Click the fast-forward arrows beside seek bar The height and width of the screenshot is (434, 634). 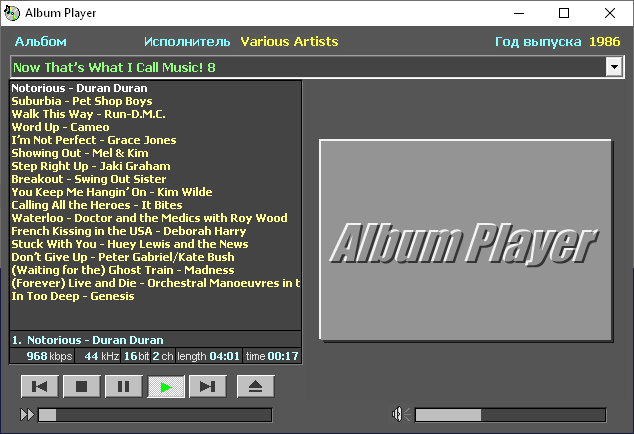(27, 415)
